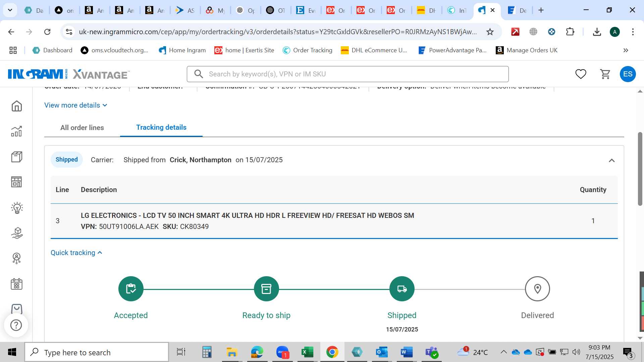
Task: Open Excel from the taskbar
Action: 307,352
